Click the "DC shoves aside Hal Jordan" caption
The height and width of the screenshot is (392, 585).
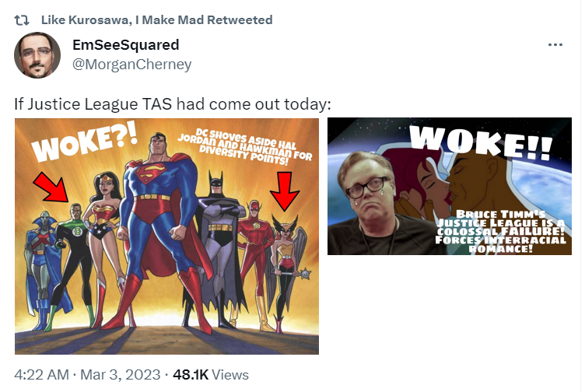coord(244,147)
